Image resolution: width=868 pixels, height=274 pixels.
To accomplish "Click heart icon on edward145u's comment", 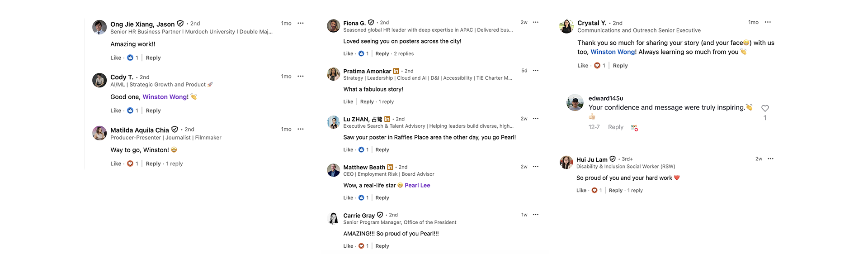I will coord(765,108).
